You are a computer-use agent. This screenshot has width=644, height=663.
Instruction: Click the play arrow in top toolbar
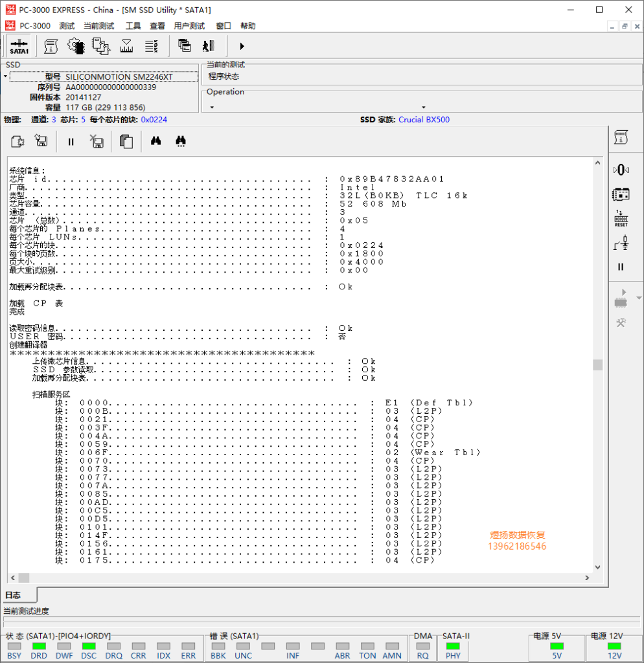[242, 46]
